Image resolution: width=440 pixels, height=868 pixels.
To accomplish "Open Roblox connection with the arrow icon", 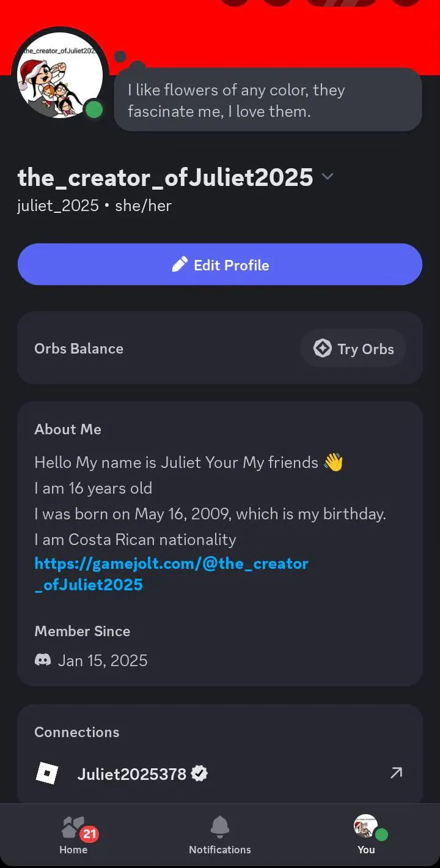I will (396, 773).
